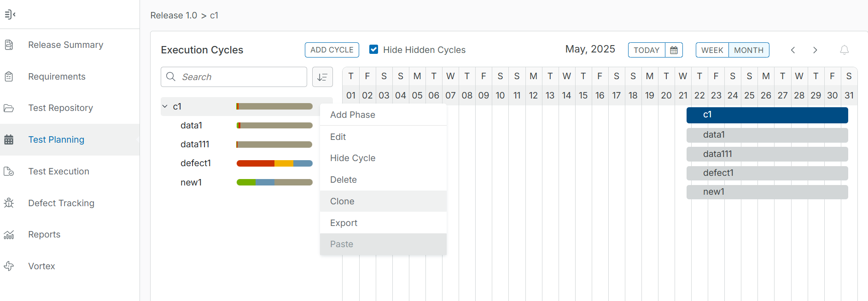868x301 pixels.
Task: Choose Add Phase in context menu
Action: click(352, 115)
